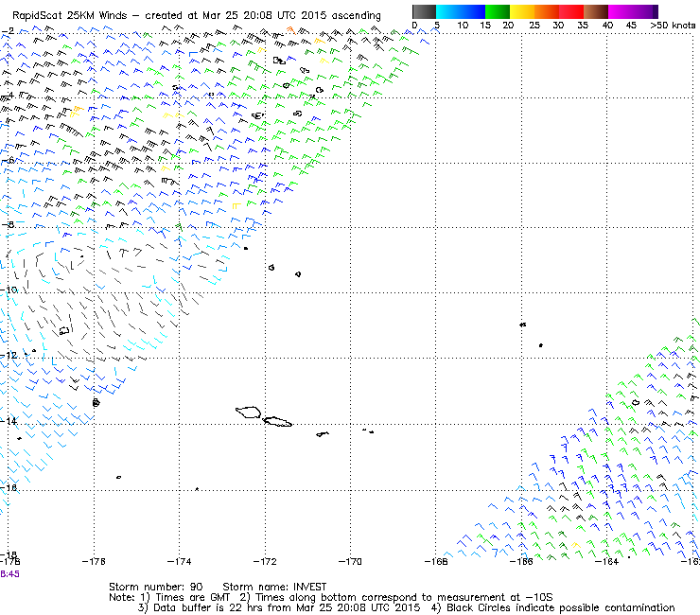
Task: Click the '-164' longitude axis label
Action: tap(606, 561)
